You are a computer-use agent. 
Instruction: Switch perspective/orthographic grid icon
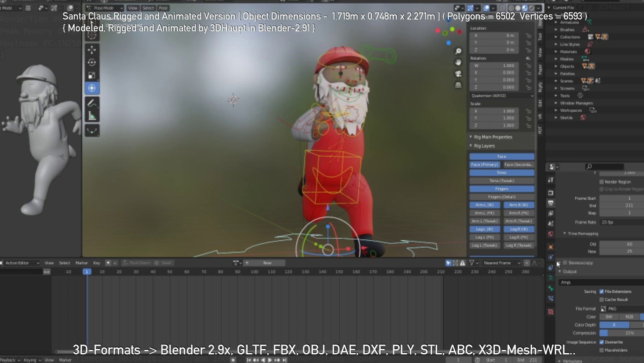click(x=458, y=85)
